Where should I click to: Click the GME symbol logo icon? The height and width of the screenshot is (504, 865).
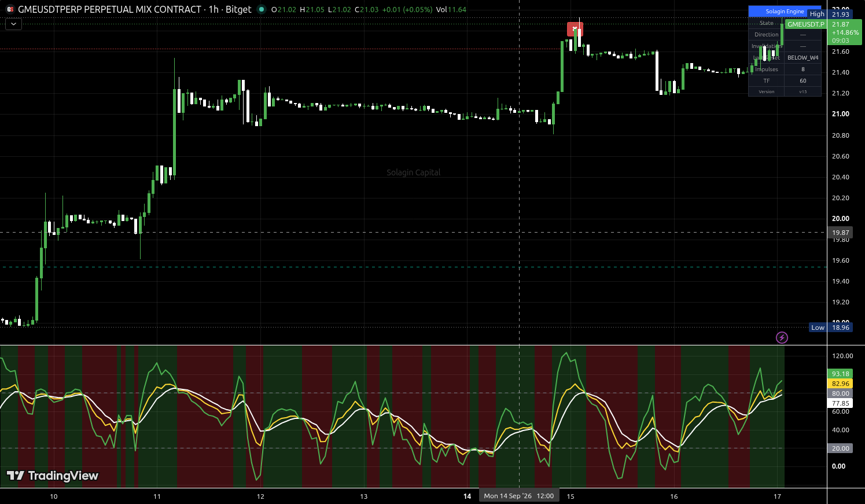tap(10, 9)
